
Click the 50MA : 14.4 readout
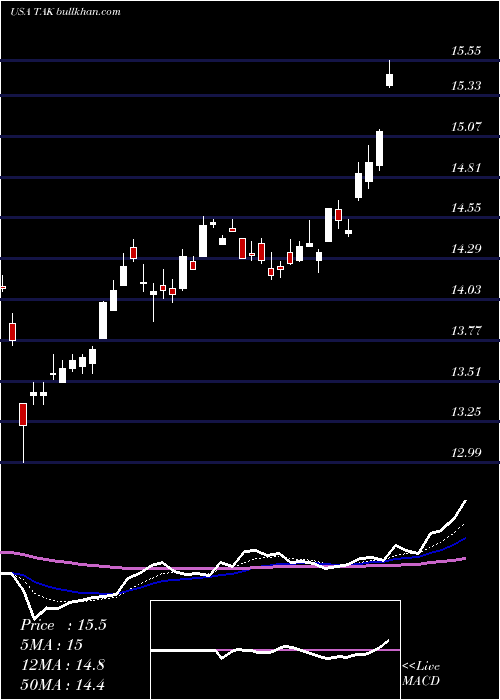click(62, 684)
